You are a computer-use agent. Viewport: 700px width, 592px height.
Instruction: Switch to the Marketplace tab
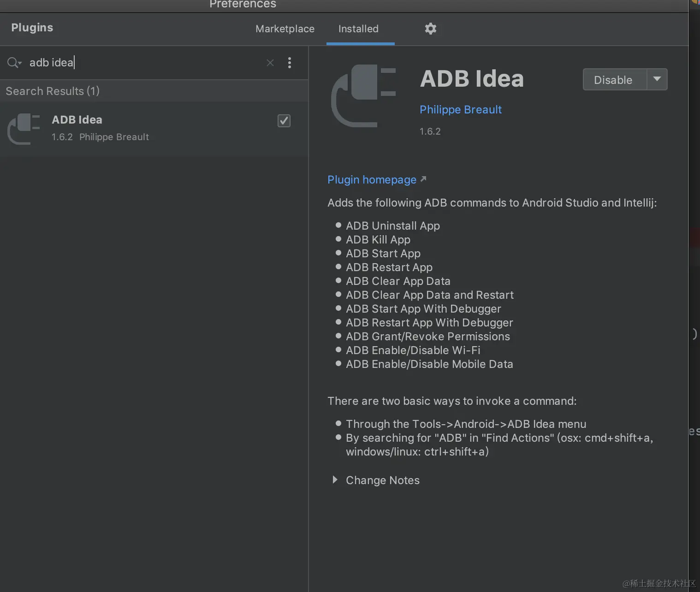click(285, 29)
